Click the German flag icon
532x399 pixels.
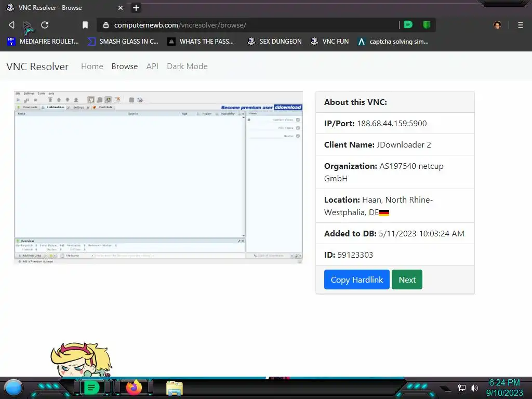click(x=384, y=212)
